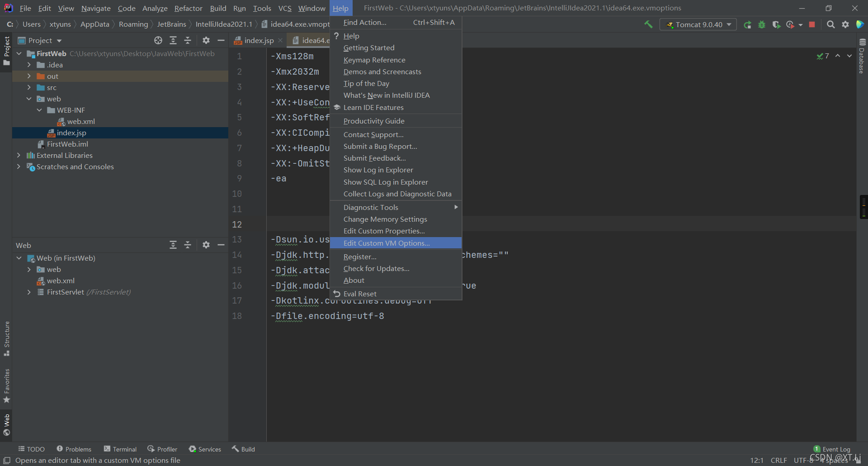Open Diagnostic Tools submenu
The image size is (868, 466).
tap(396, 207)
